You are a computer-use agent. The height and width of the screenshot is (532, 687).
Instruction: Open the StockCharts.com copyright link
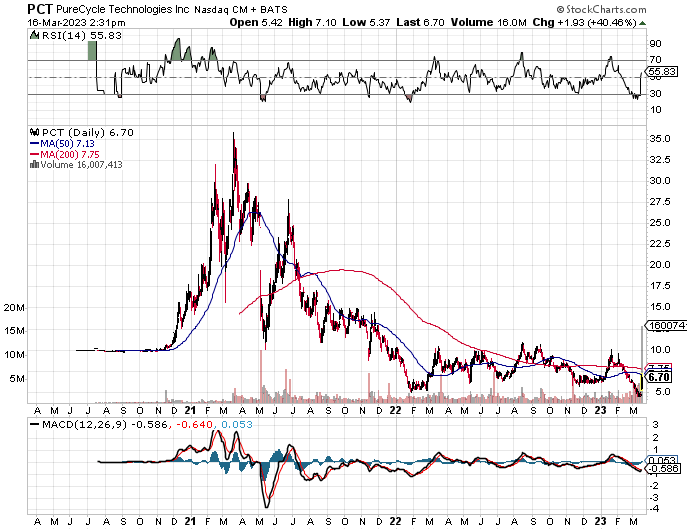(602, 9)
